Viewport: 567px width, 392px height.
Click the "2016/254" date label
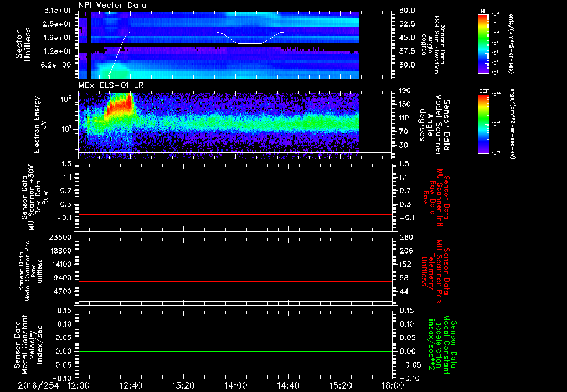[x=38, y=386]
